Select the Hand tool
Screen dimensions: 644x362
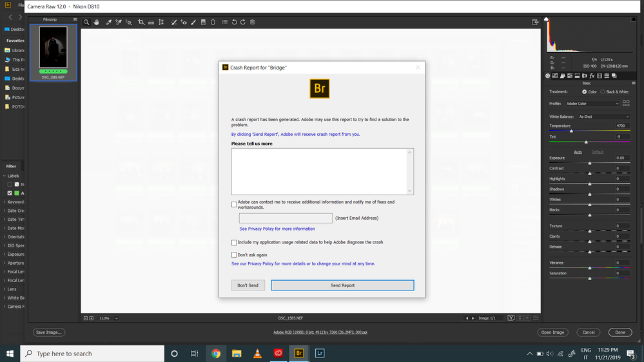pyautogui.click(x=96, y=22)
